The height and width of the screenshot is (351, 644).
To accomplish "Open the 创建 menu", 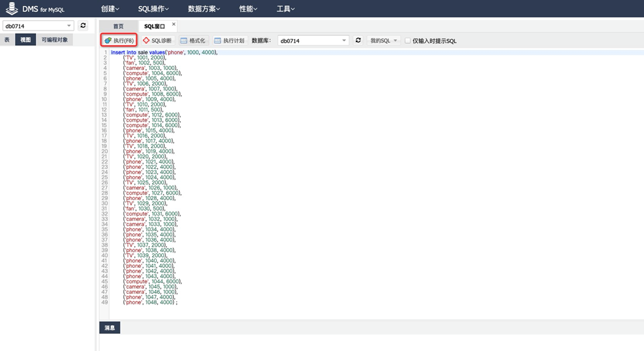I will click(x=110, y=9).
